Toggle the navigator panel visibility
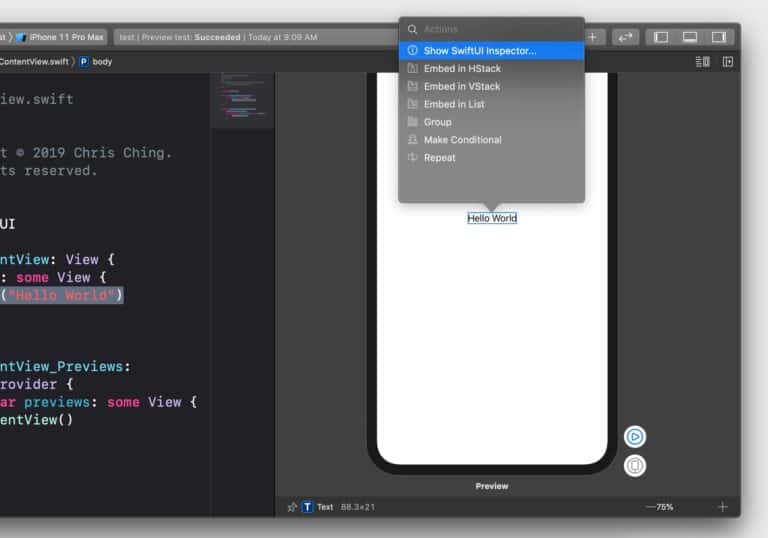The height and width of the screenshot is (538, 768). coord(661,37)
